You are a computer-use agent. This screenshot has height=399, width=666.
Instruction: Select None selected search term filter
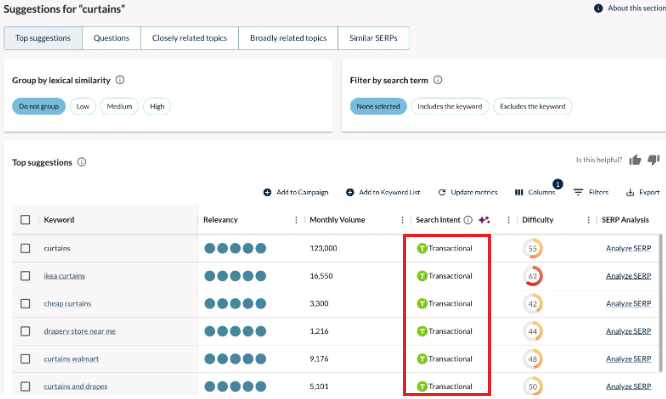(x=378, y=106)
